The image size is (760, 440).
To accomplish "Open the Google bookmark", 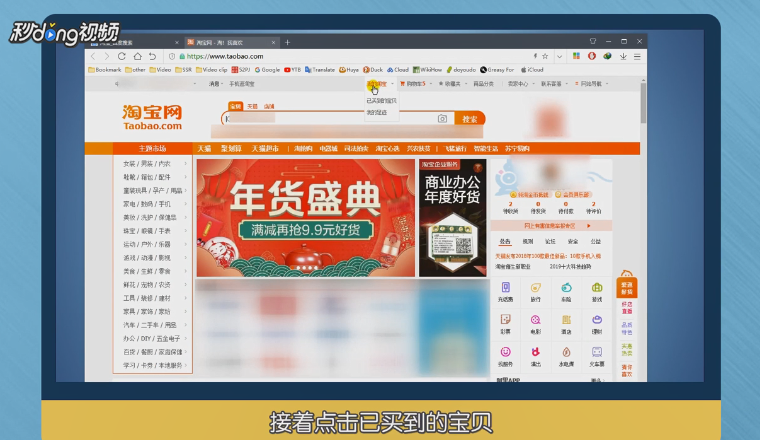I will coord(267,70).
